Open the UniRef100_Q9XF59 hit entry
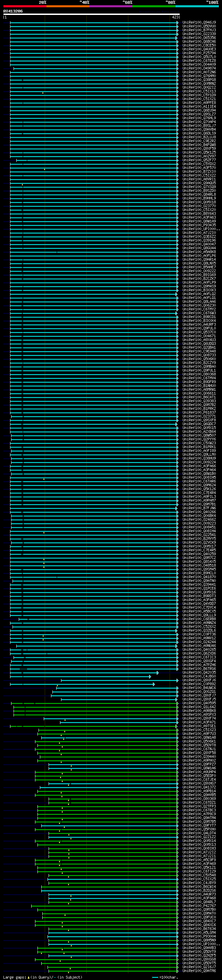The height and width of the screenshot is (980, 222). click(199, 149)
